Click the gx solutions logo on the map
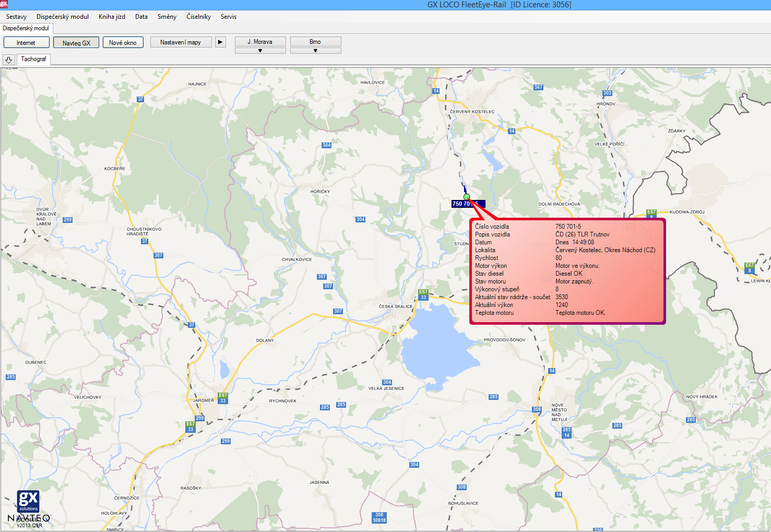The image size is (771, 532). (x=28, y=501)
